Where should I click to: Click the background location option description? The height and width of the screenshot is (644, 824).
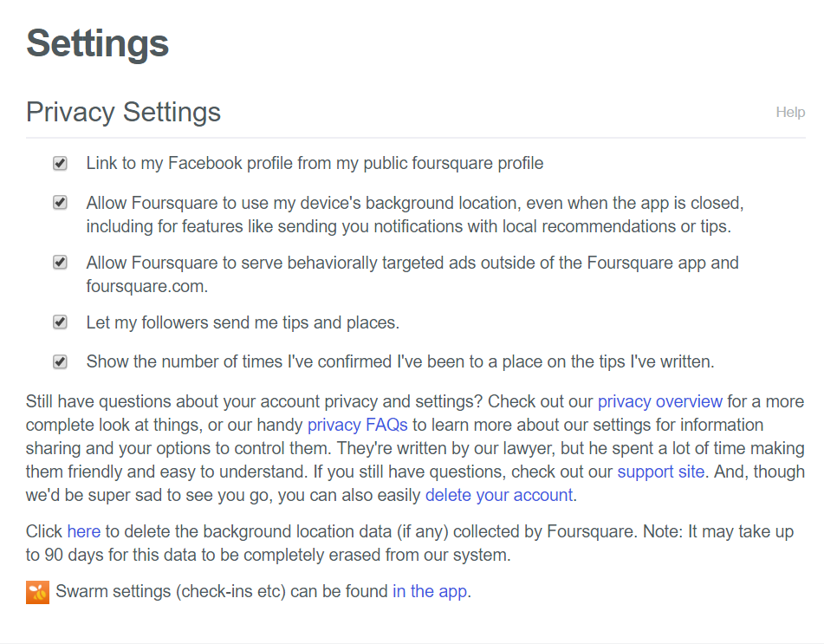click(x=415, y=214)
